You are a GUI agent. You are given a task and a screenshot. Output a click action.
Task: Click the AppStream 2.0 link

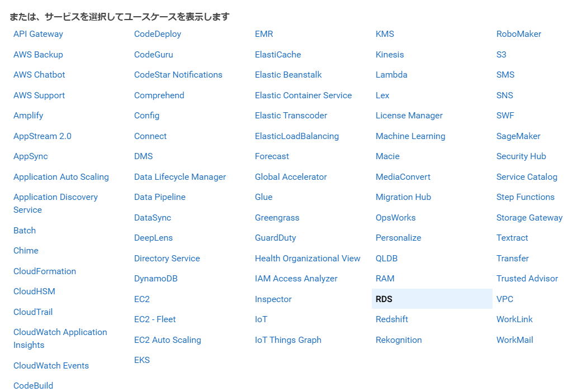point(42,136)
